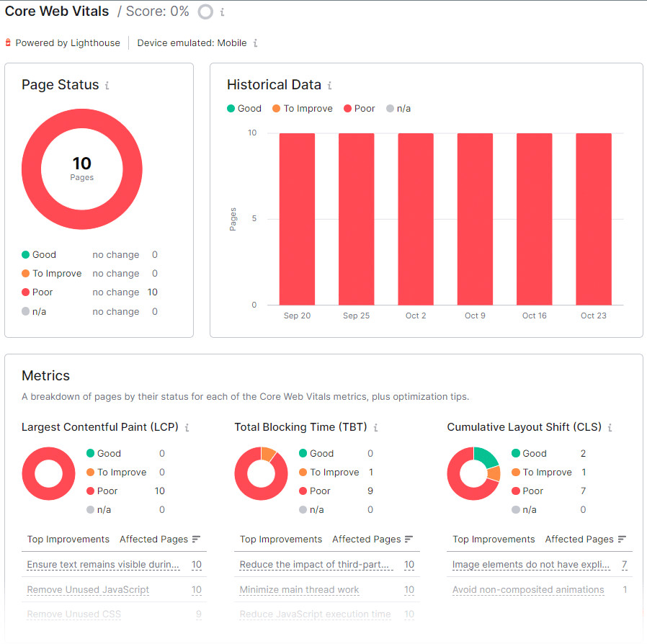Toggle the Good legend in Historical Data
647x644 pixels.
[244, 108]
